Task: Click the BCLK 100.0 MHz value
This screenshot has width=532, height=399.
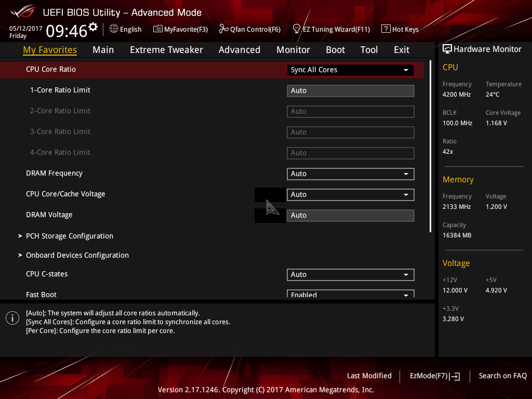Action: (x=457, y=123)
